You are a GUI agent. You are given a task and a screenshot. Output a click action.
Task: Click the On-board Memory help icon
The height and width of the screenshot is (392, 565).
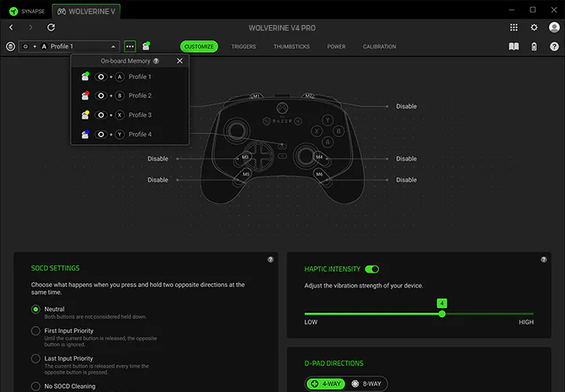[x=156, y=61]
